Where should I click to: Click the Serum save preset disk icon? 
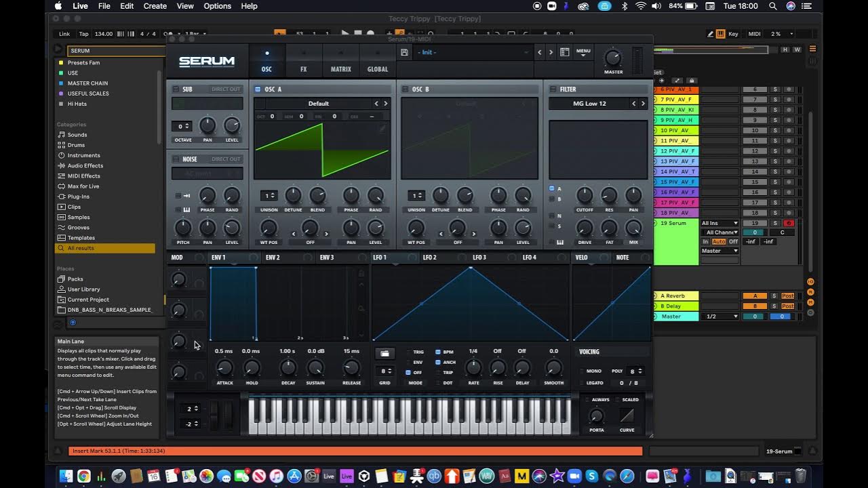coord(404,52)
